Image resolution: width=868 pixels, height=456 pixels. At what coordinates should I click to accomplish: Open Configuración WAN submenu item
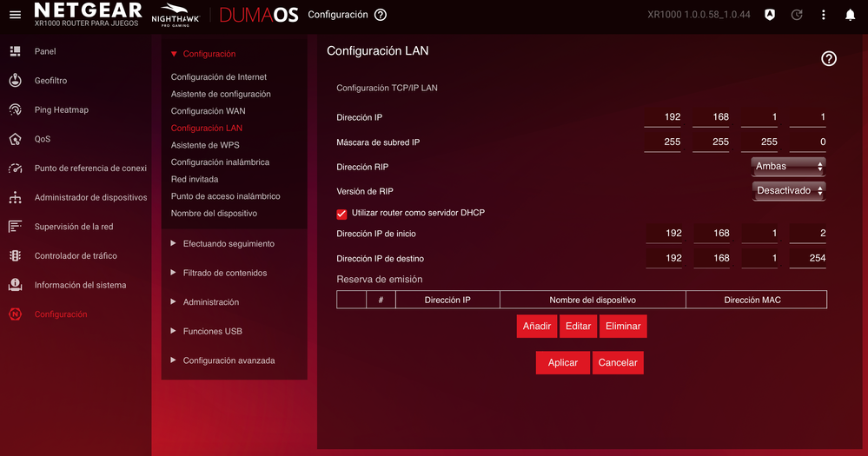click(x=209, y=110)
